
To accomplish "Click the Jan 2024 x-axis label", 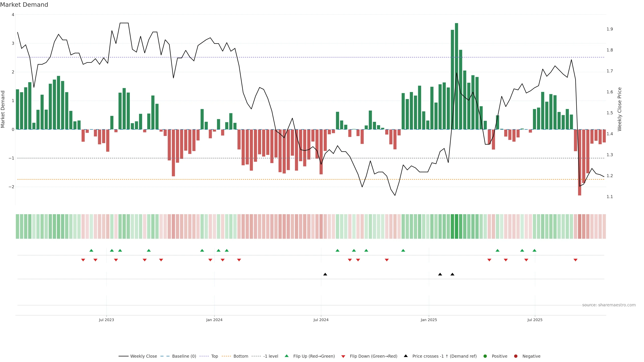I will 214,320.
